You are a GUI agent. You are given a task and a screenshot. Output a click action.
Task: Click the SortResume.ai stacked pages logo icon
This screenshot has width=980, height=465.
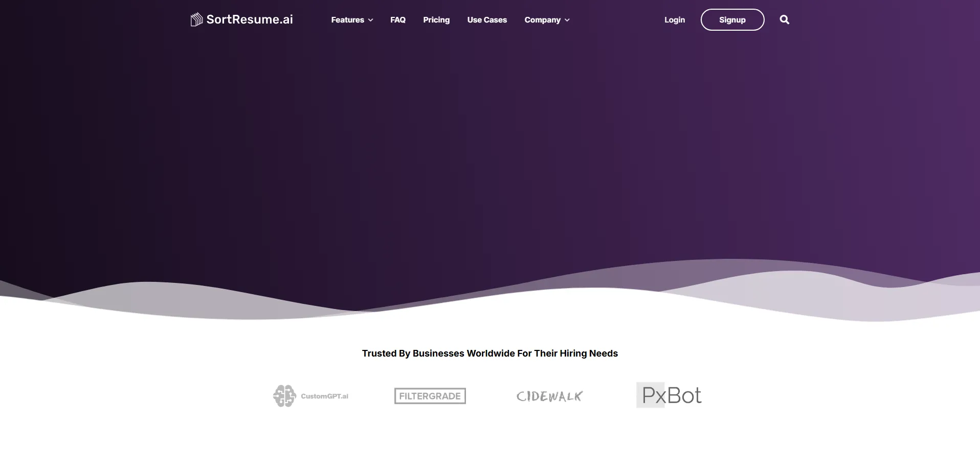[196, 20]
